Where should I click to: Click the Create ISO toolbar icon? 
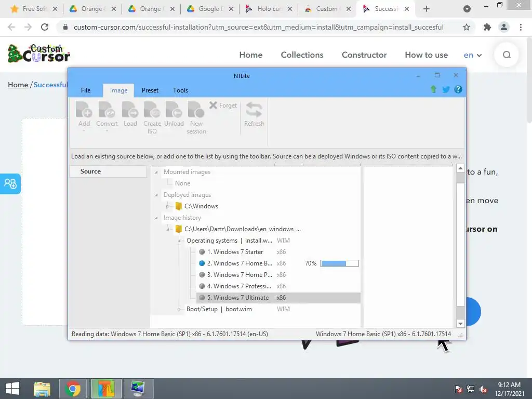(x=152, y=118)
